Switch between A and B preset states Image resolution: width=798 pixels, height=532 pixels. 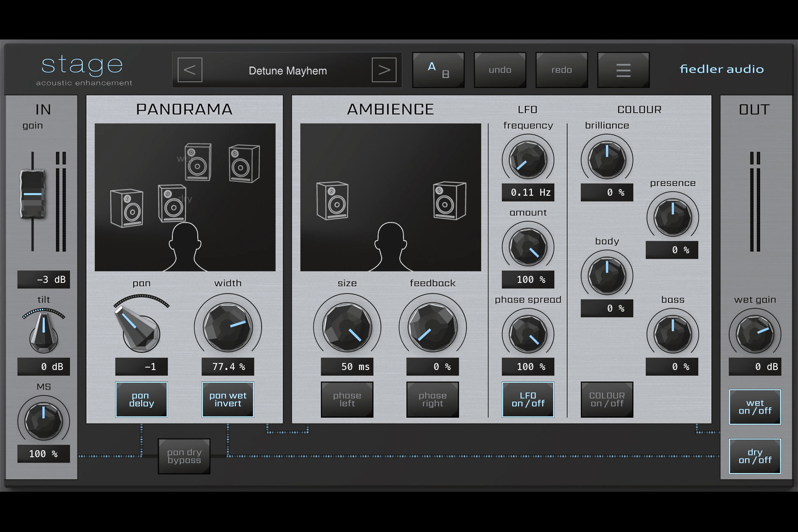438,70
